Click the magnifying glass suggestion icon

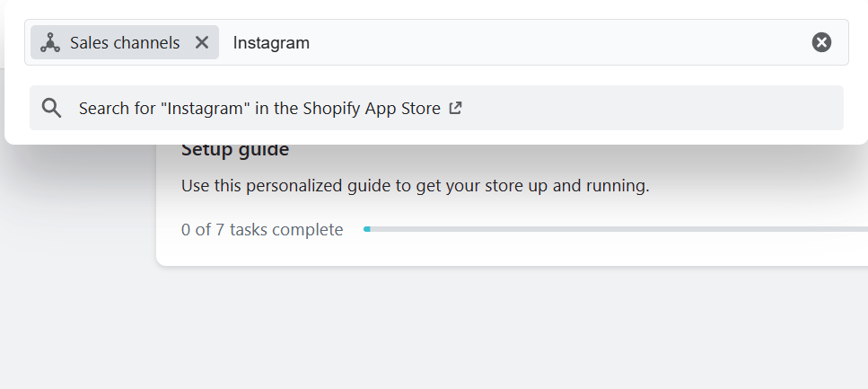tap(52, 108)
